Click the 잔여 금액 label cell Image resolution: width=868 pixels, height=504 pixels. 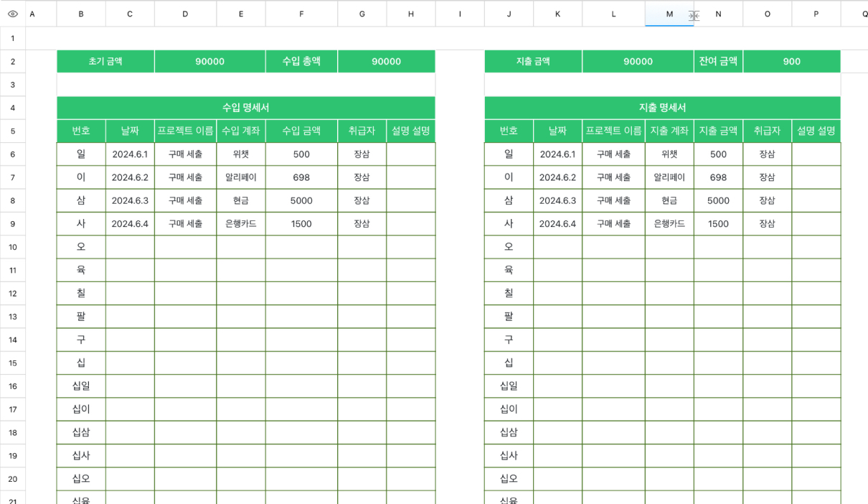click(x=718, y=62)
